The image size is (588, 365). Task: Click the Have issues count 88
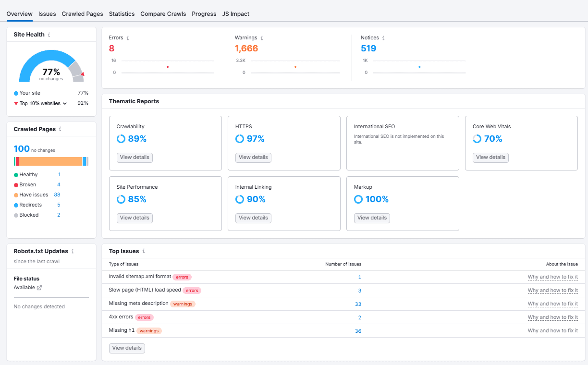coord(57,195)
